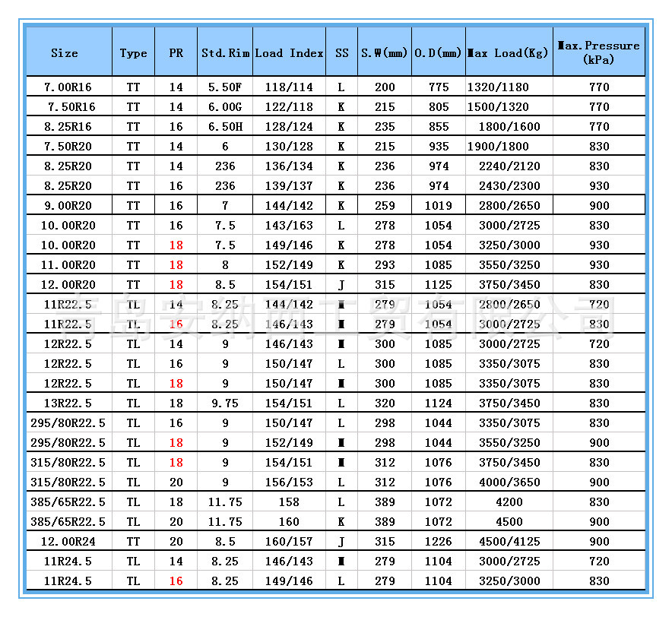Click overall diameter 855
Viewport: 672px width, 617px height.
pos(439,126)
